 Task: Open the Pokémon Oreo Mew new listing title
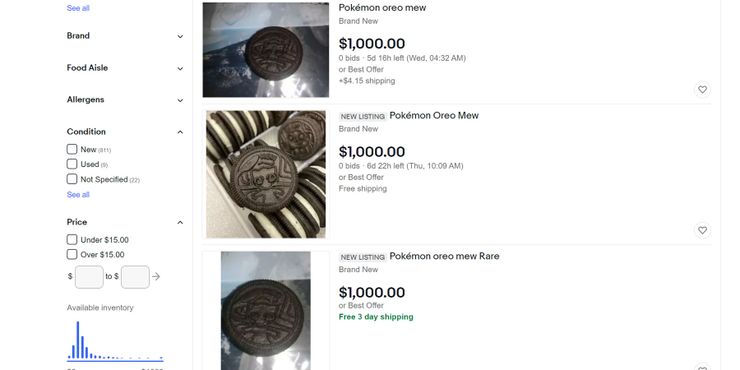click(x=434, y=116)
